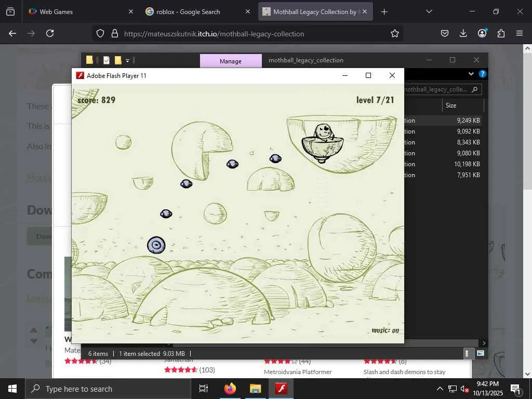This screenshot has width=532, height=399.
Task: Upvote the comment on the itch.io page
Action: coord(34,330)
